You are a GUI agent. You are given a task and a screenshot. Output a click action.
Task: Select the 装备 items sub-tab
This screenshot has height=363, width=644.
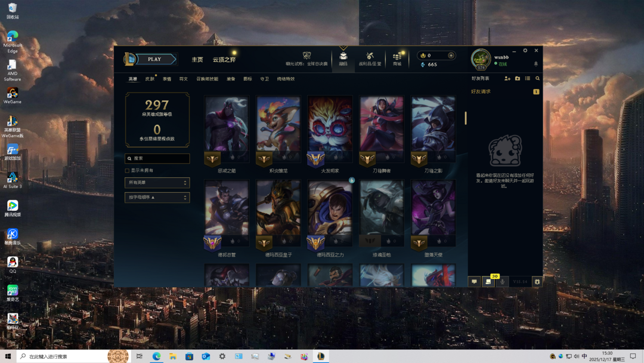pyautogui.click(x=231, y=79)
